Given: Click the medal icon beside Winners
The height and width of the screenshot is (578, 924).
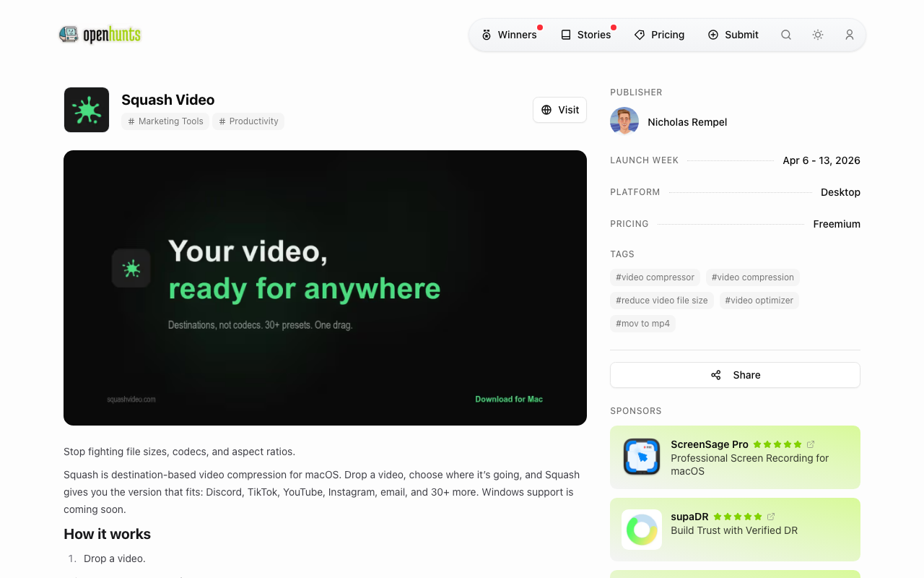Looking at the screenshot, I should click(x=487, y=35).
